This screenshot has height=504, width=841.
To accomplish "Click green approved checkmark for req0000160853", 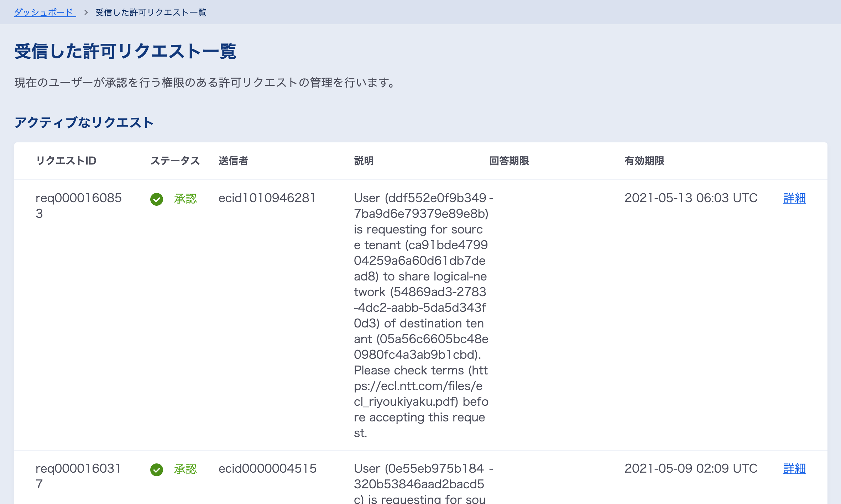I will coord(157,199).
